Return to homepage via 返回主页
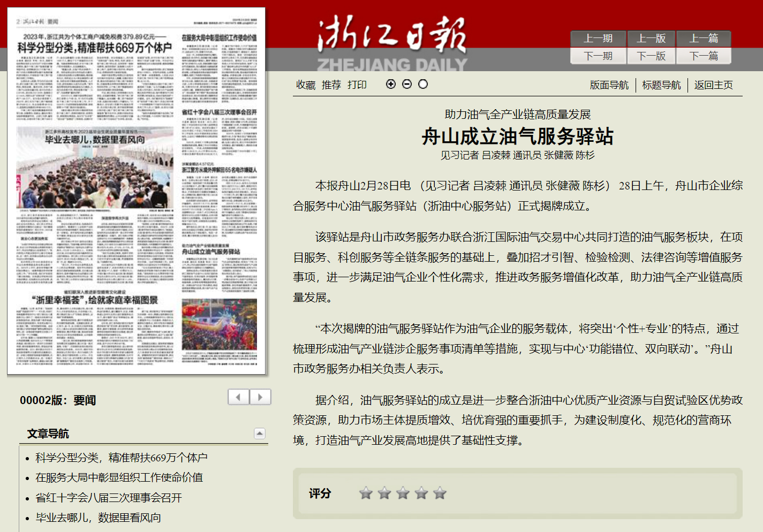 (x=713, y=85)
